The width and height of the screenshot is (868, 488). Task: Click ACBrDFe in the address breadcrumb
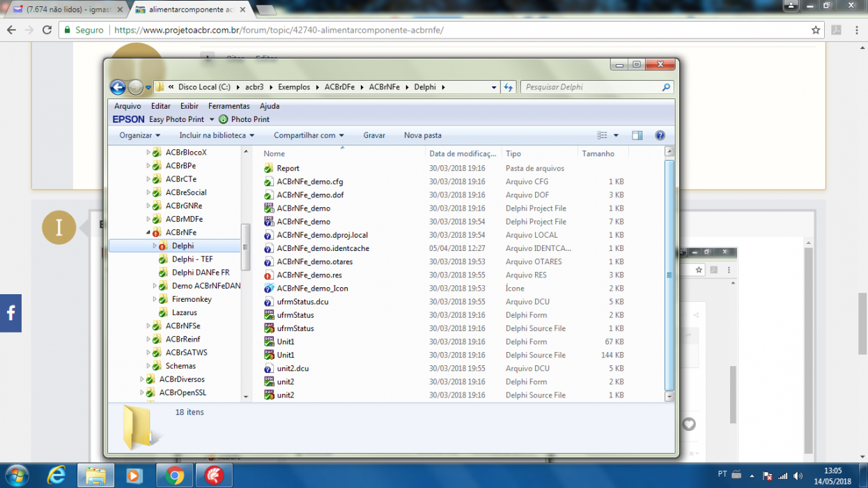tap(339, 87)
